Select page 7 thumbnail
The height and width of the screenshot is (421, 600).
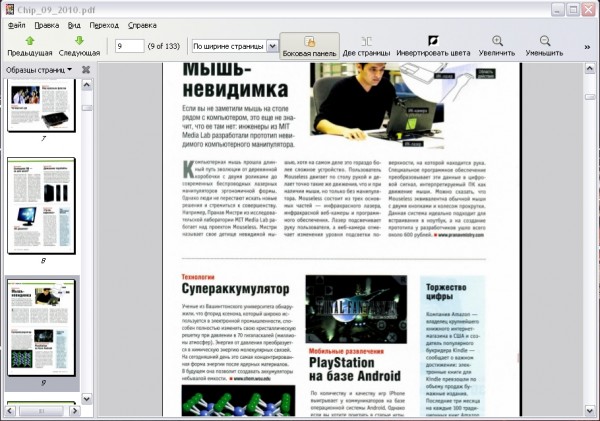(x=41, y=106)
